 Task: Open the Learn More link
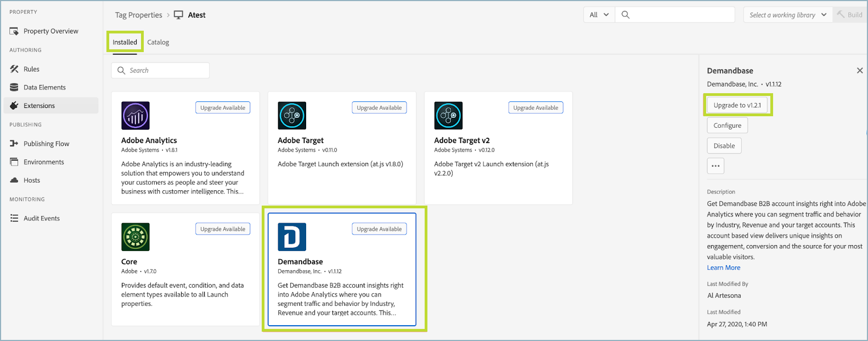[724, 268]
